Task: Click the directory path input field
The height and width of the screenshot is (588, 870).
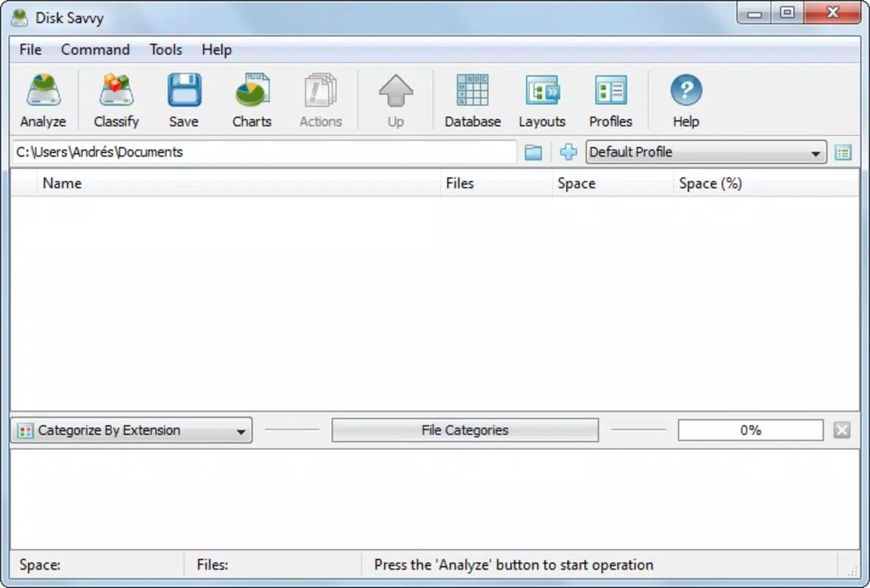Action: click(264, 152)
